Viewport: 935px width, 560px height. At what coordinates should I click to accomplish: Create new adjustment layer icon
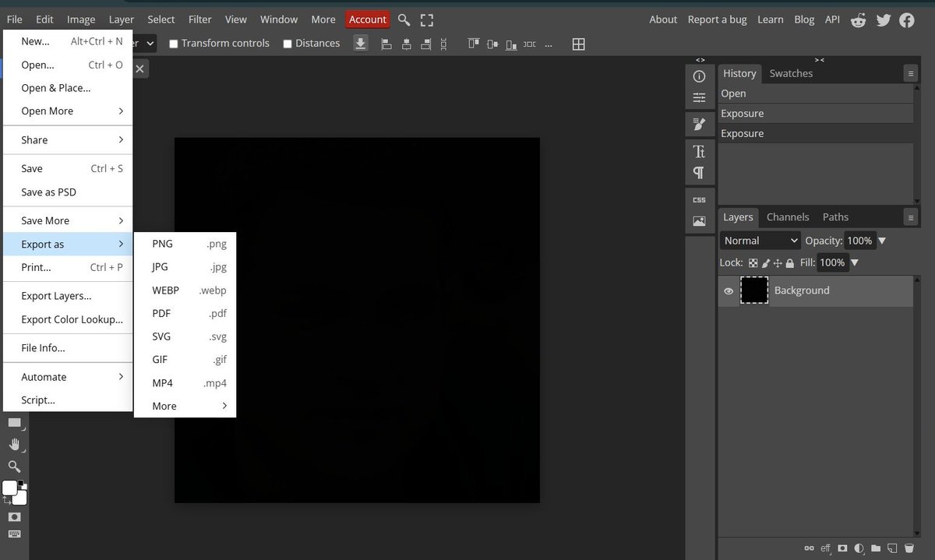(x=859, y=548)
